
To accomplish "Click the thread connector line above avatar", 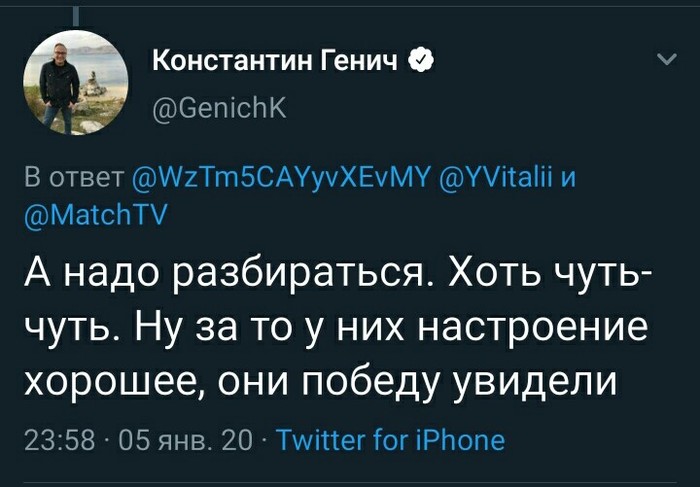I will (78, 12).
